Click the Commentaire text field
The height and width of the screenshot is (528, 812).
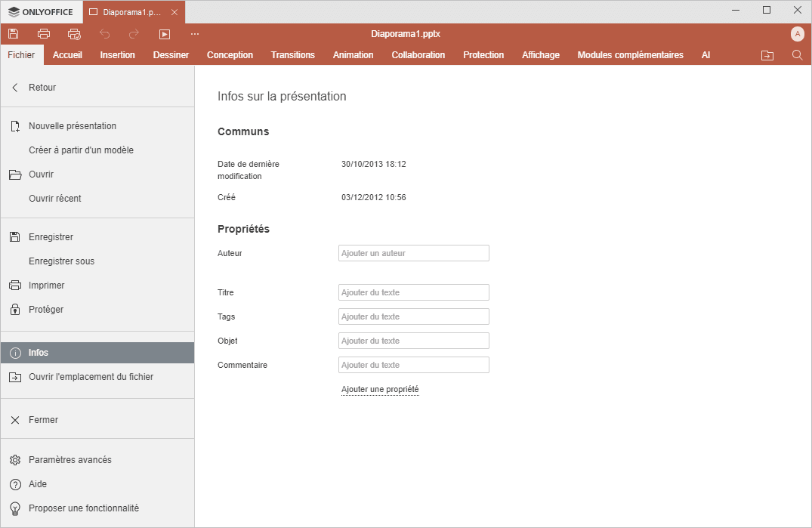click(x=413, y=365)
